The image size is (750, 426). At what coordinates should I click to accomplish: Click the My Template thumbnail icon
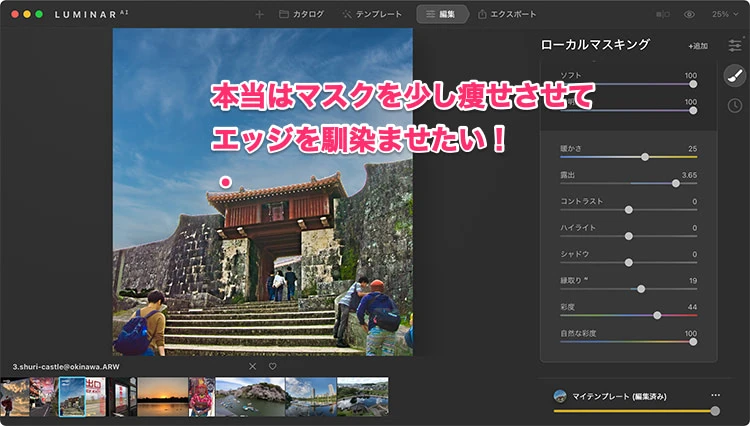[x=560, y=396]
